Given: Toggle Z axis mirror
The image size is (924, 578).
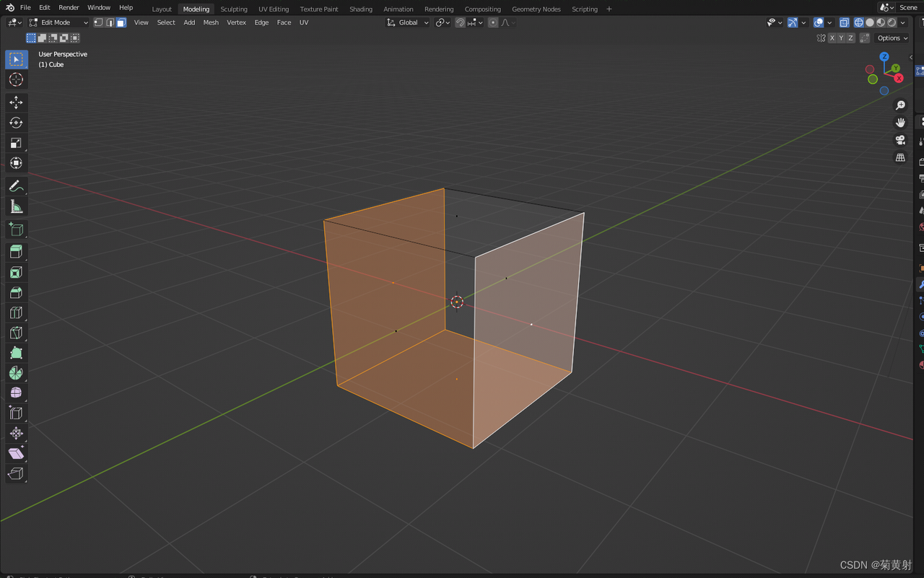Looking at the screenshot, I should pos(850,38).
